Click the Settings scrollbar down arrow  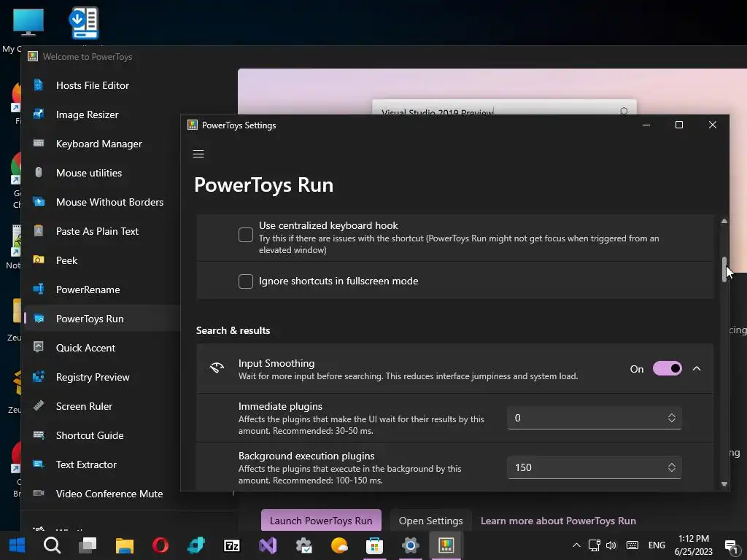[x=724, y=484]
